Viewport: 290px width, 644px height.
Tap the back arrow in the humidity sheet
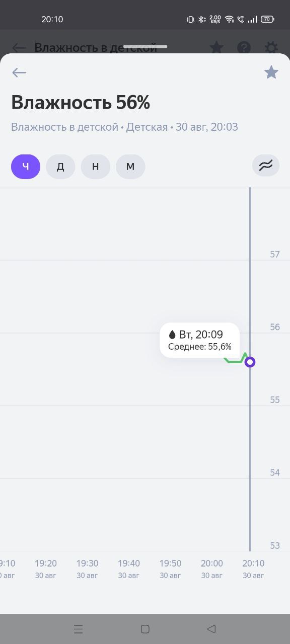19,72
